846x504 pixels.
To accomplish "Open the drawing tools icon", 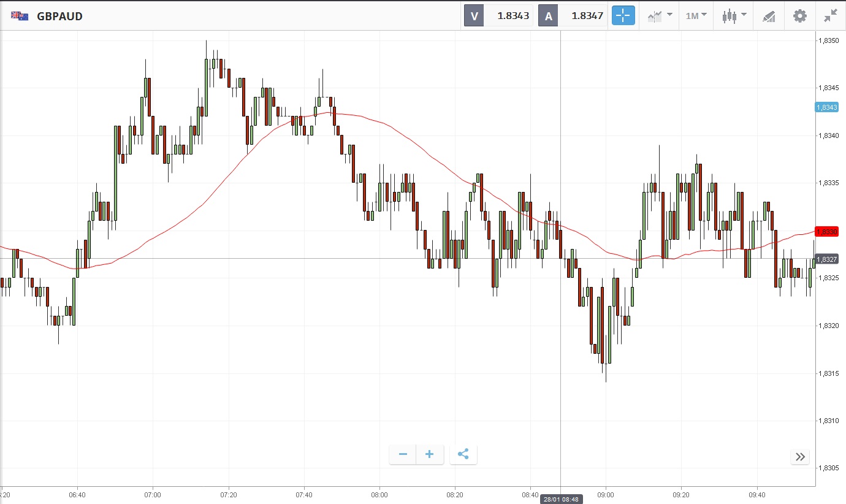I will pyautogui.click(x=769, y=16).
